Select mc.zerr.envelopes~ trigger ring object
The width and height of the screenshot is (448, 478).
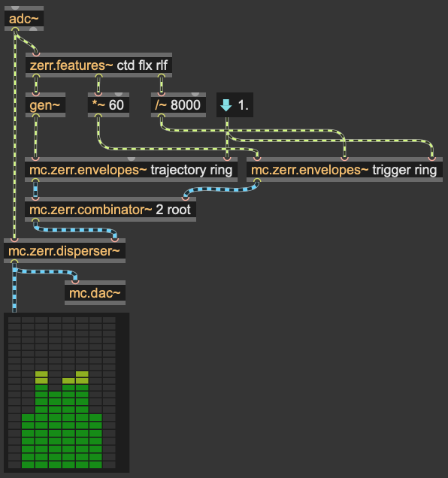point(344,170)
